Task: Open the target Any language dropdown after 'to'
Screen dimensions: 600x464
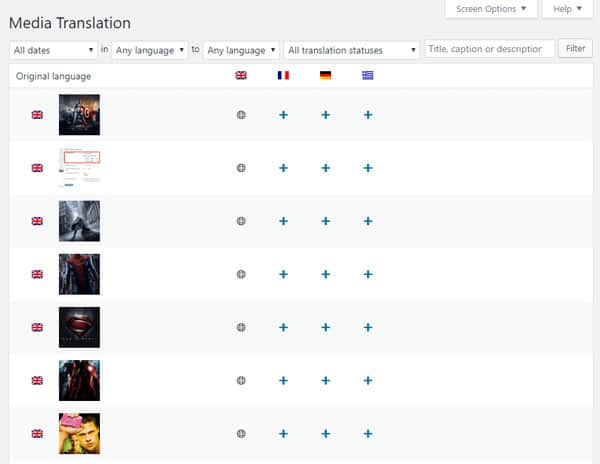Action: pyautogui.click(x=241, y=49)
